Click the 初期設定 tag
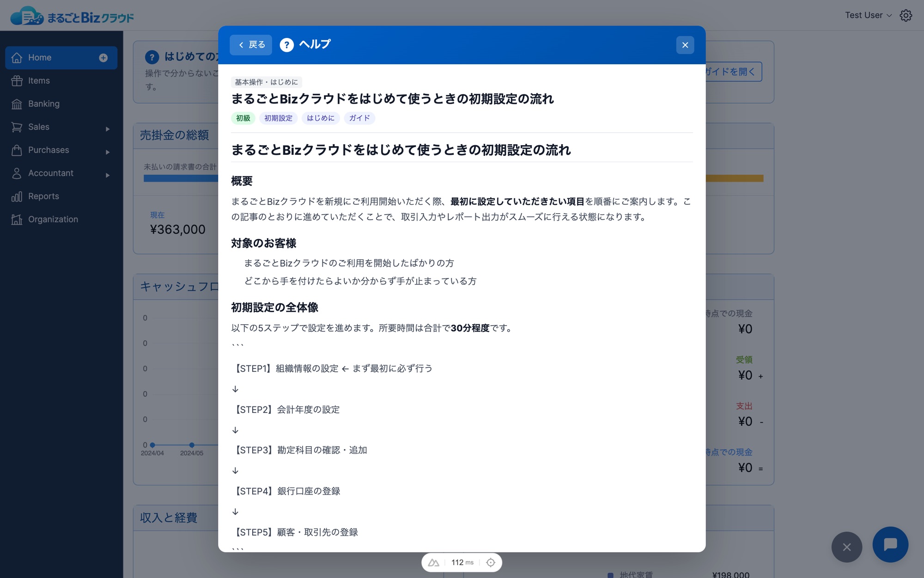Image resolution: width=924 pixels, height=578 pixels. [x=278, y=118]
